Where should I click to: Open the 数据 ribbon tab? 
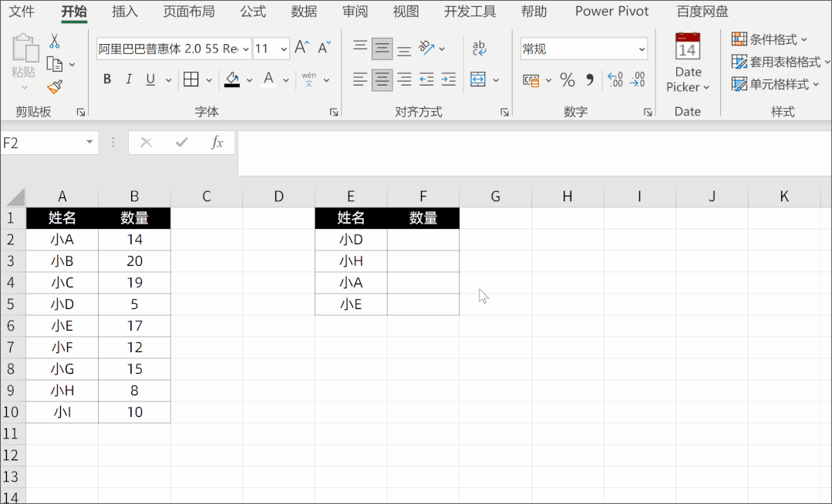(304, 12)
